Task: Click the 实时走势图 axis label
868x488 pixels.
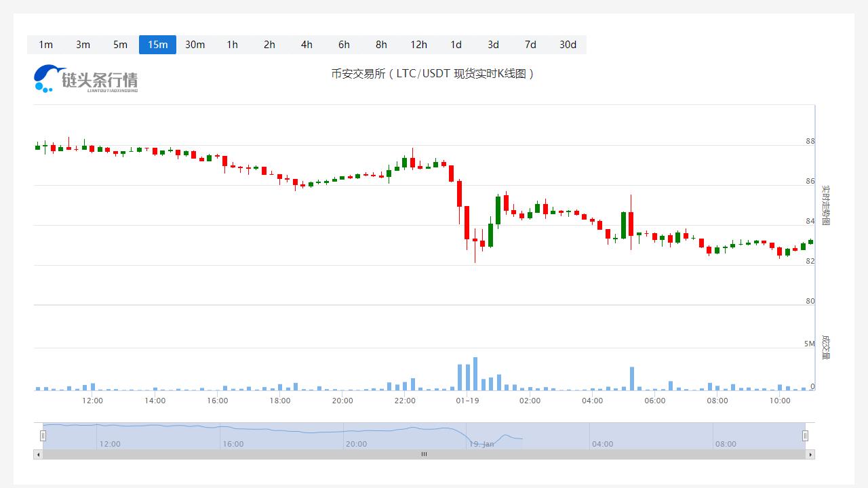Action: coord(825,205)
